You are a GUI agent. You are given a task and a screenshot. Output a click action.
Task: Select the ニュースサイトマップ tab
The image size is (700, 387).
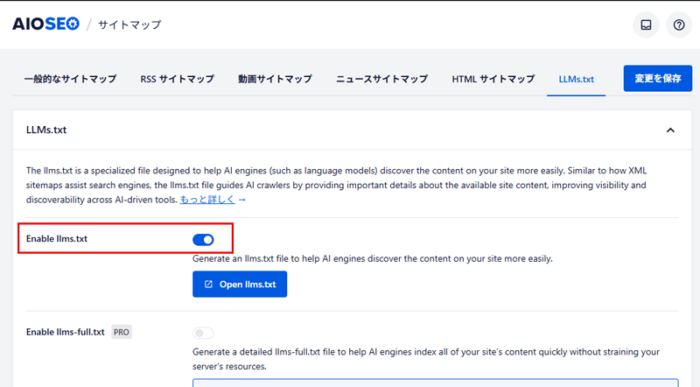click(x=382, y=79)
